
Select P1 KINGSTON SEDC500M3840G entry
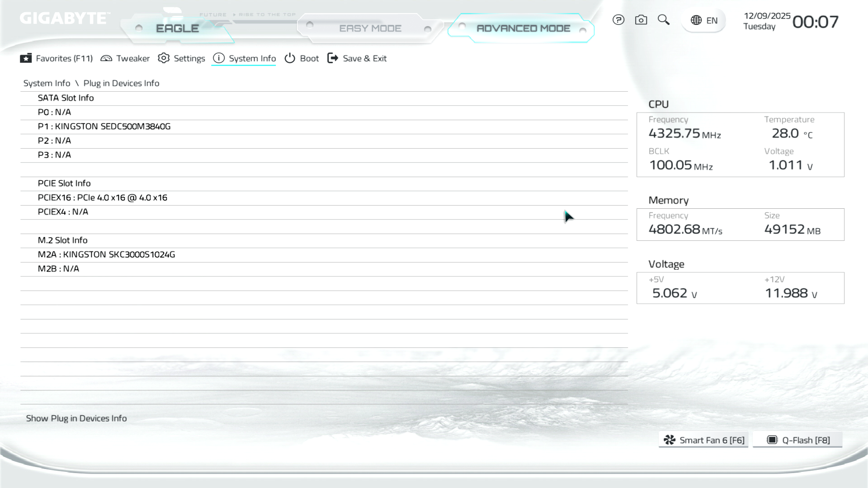[104, 127]
